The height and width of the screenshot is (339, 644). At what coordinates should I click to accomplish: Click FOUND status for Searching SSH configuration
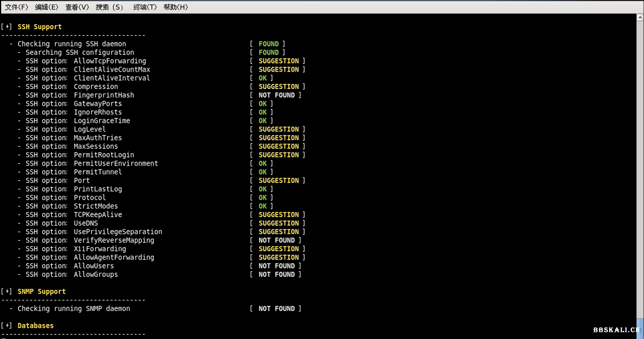(268, 53)
